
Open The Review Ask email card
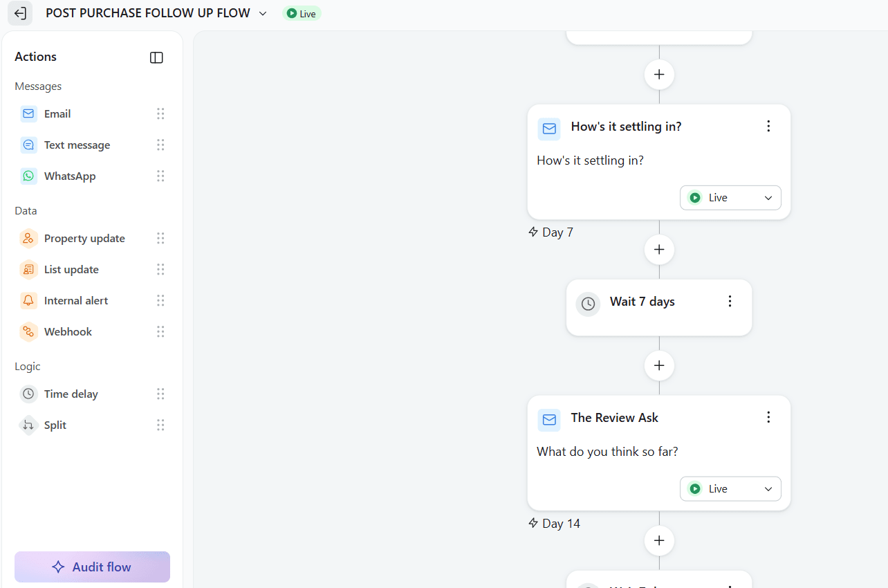659,453
